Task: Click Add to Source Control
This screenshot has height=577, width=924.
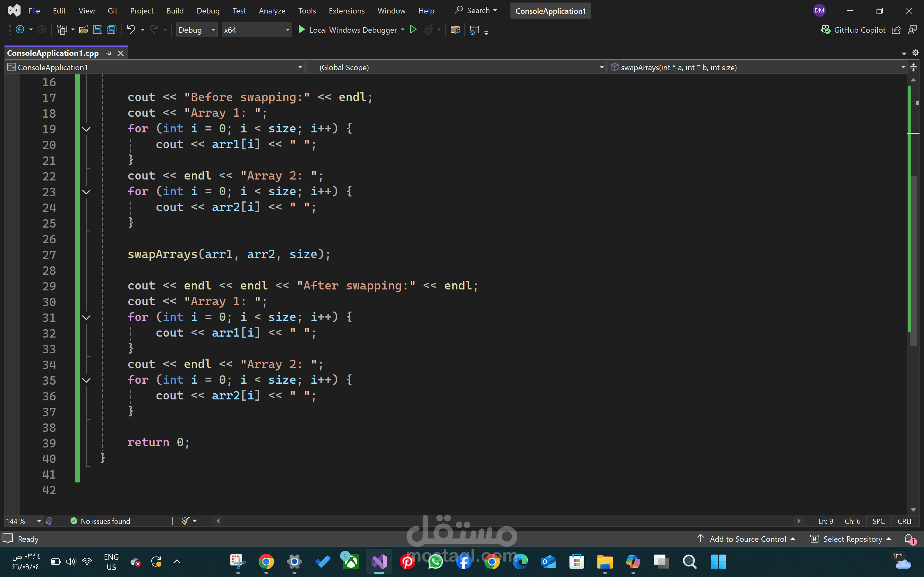Action: click(x=747, y=539)
